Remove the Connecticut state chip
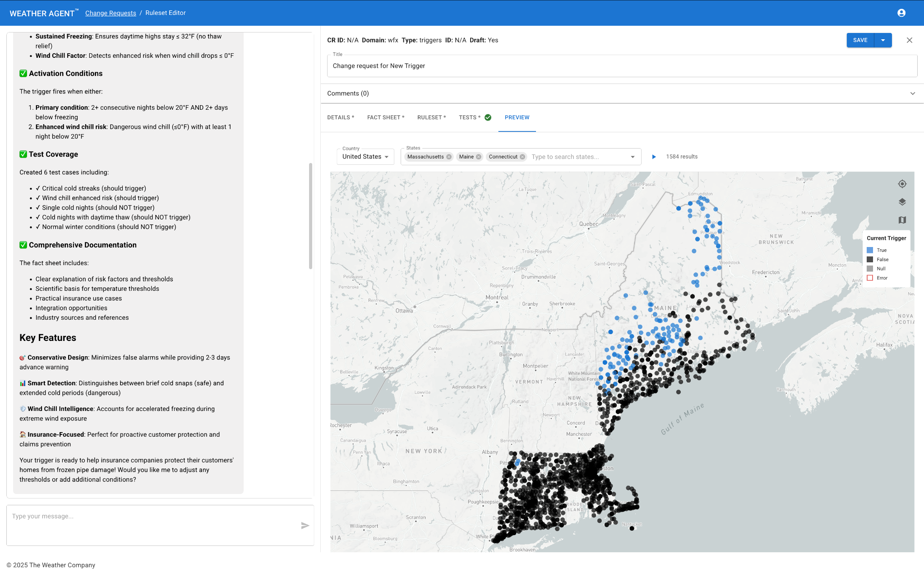Viewport: 924px width, 578px height. click(522, 157)
